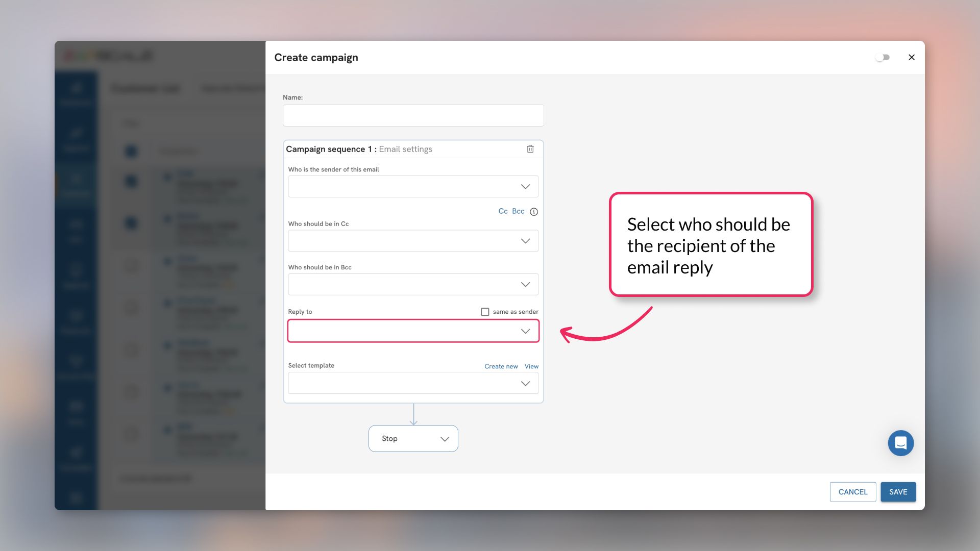Click the delete campaign sequence icon
The width and height of the screenshot is (980, 551).
point(531,148)
